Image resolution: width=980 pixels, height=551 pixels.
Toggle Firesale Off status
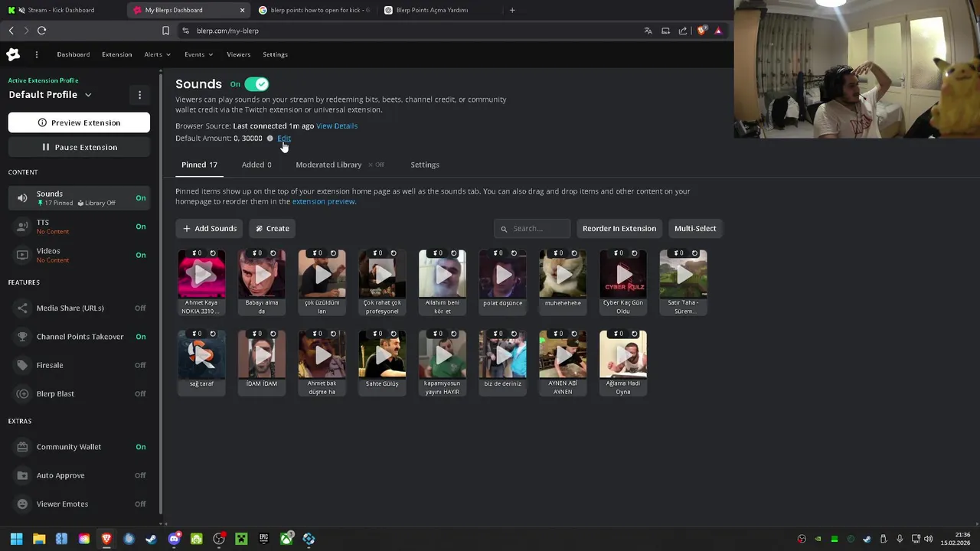click(x=140, y=365)
